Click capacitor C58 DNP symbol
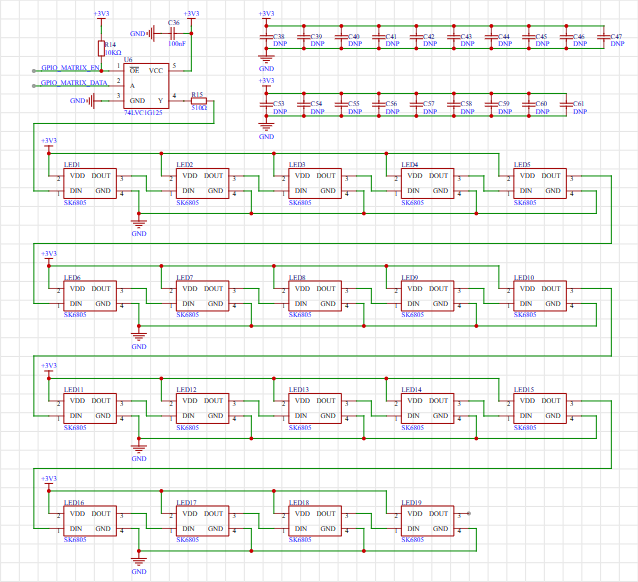 tap(454, 105)
